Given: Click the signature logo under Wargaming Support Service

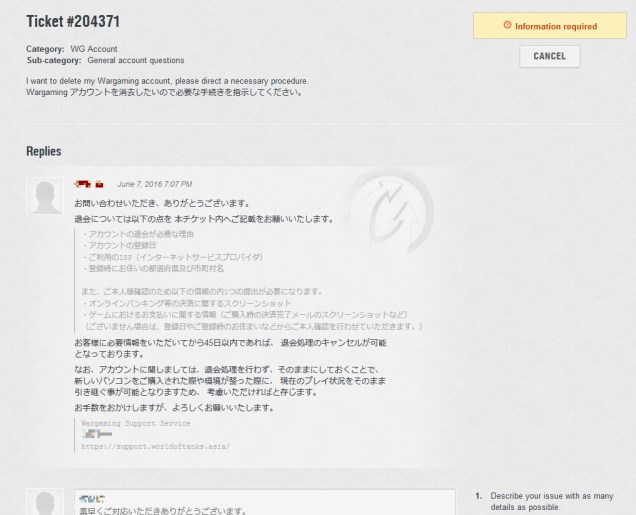Looking at the screenshot, I should 96,434.
